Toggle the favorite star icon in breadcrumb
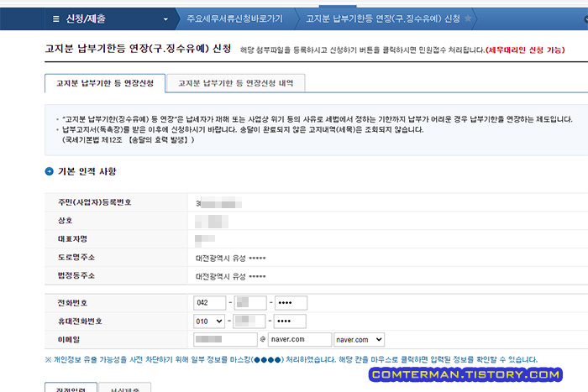 (x=468, y=18)
